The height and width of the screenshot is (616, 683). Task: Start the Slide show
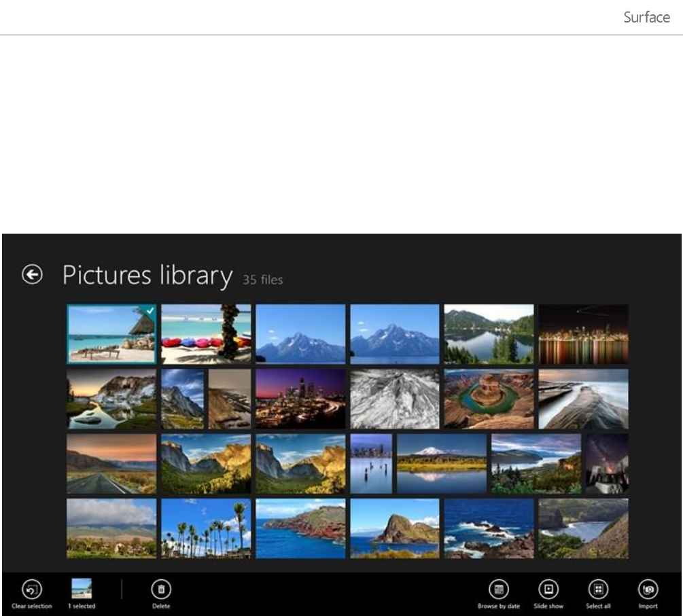(548, 589)
